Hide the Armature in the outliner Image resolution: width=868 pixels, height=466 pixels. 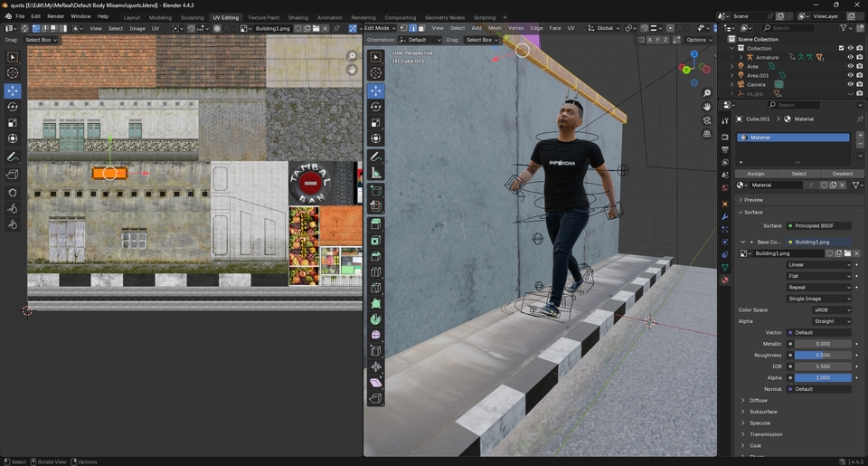(849, 57)
